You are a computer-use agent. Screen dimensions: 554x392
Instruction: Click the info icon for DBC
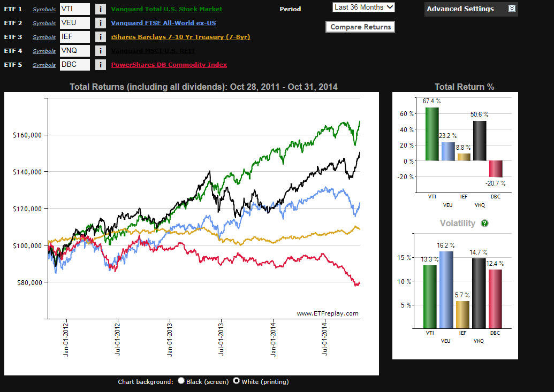point(100,65)
